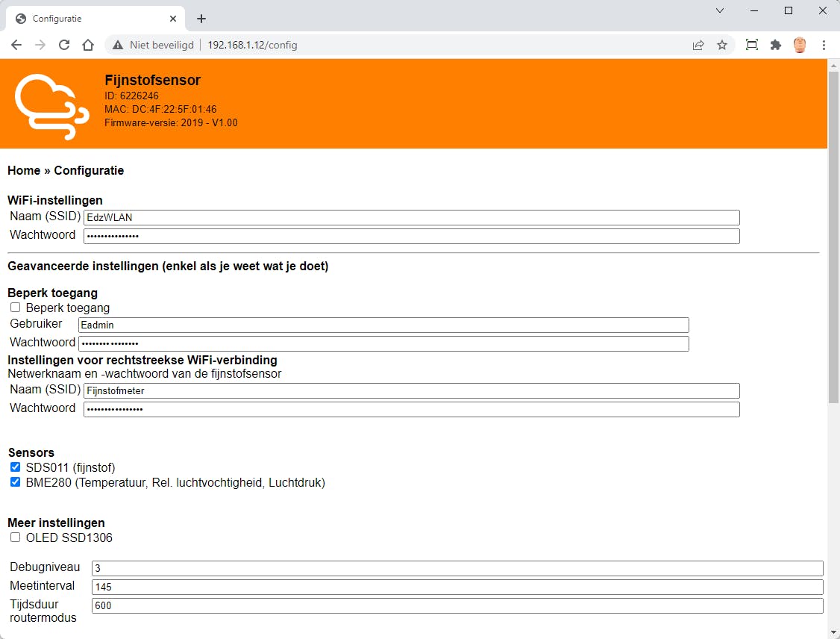This screenshot has height=639, width=840.
Task: Click the sensor network Wachtwoord field
Action: click(412, 409)
